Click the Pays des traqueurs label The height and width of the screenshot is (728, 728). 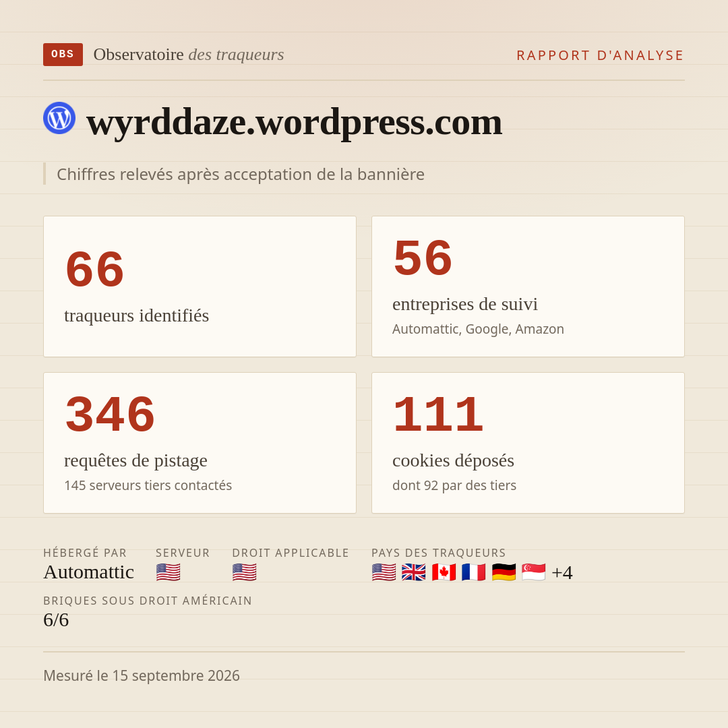click(x=439, y=553)
